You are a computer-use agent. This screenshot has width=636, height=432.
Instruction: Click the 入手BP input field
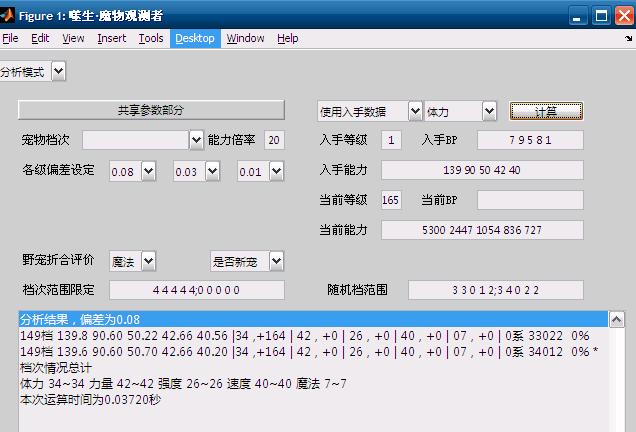pos(530,141)
